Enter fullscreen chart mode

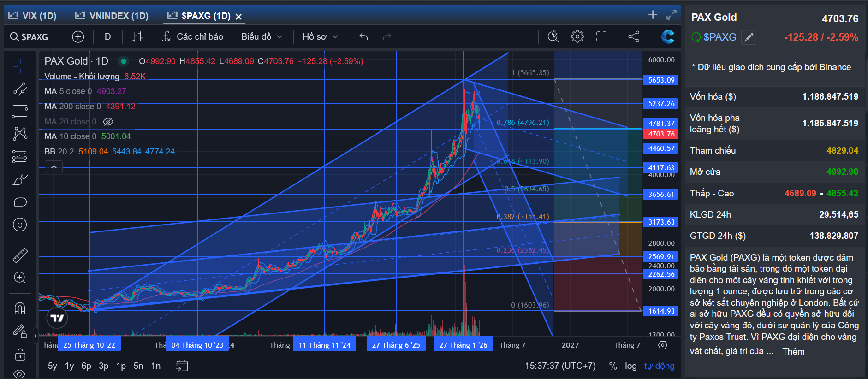601,37
